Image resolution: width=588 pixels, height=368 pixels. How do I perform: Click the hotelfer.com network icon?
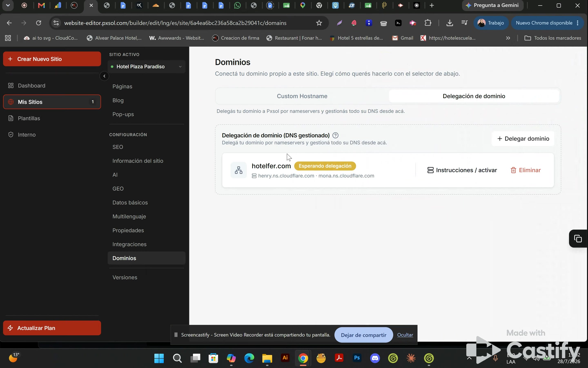(238, 170)
